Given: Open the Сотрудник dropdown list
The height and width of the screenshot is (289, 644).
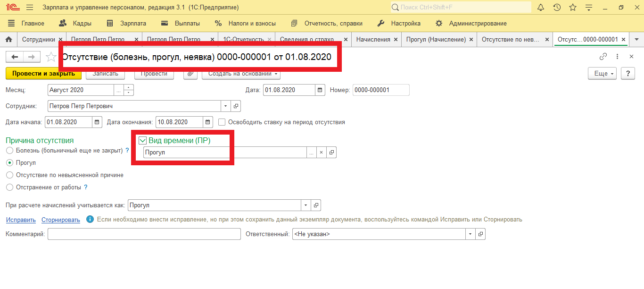Looking at the screenshot, I should pyautogui.click(x=225, y=106).
